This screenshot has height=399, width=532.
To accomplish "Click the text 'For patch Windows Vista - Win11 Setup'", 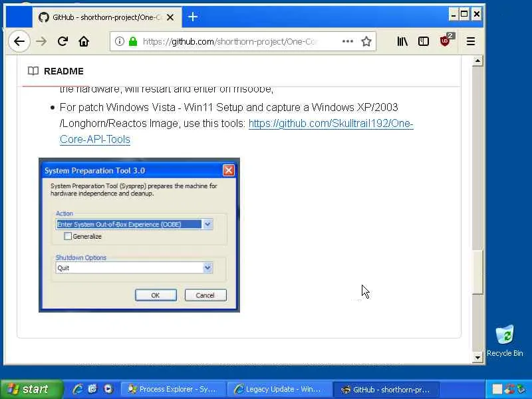I will pyautogui.click(x=151, y=107).
